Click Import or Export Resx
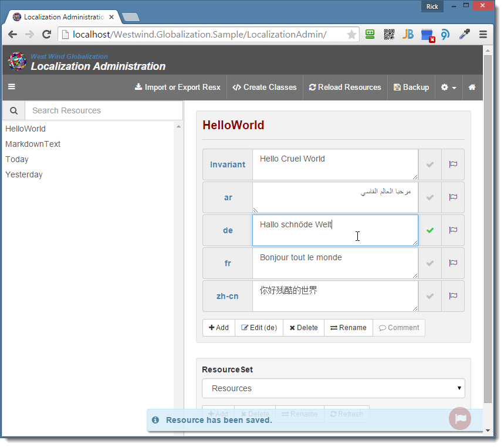Screen dimensions: 504x447 (178, 87)
